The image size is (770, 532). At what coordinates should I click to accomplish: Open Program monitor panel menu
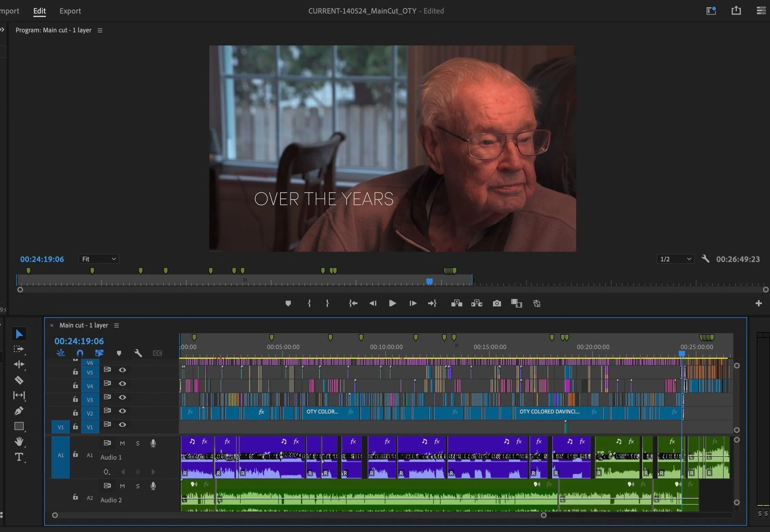click(x=100, y=30)
